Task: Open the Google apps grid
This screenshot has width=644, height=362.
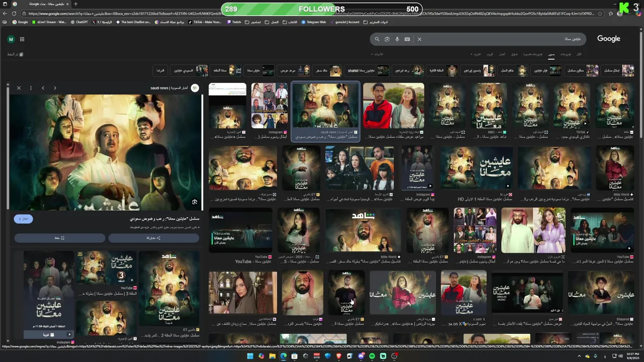Action: pos(22,39)
